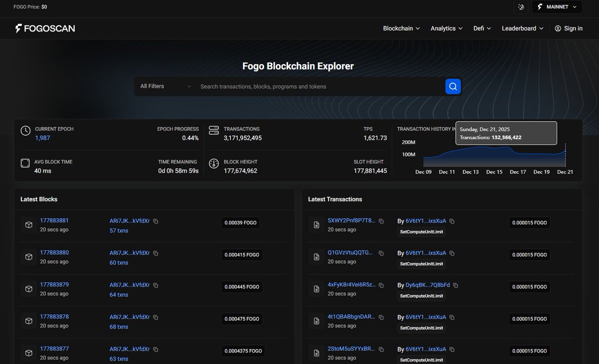This screenshot has height=364, width=599.
Task: Open block 177883880
Action: click(x=54, y=252)
